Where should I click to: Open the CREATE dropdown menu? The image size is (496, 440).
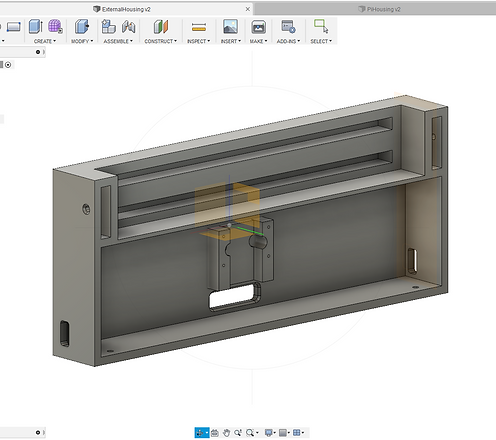pos(45,41)
